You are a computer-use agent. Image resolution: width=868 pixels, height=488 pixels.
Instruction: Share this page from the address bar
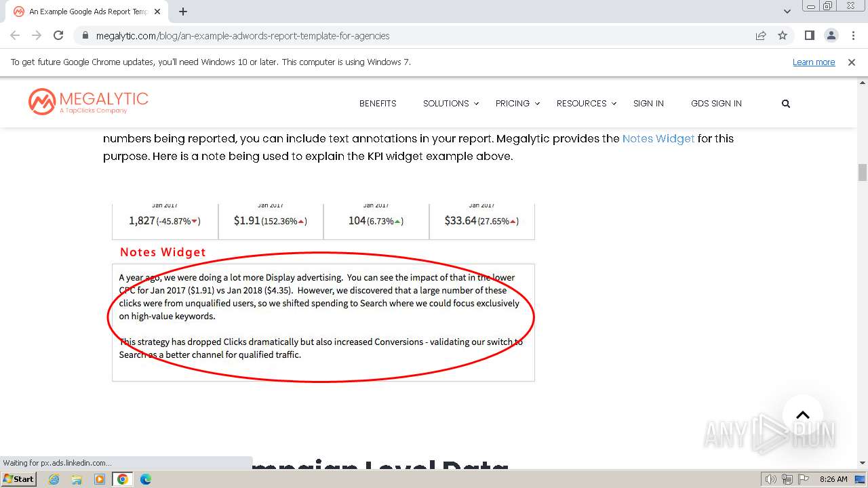pyautogui.click(x=761, y=35)
